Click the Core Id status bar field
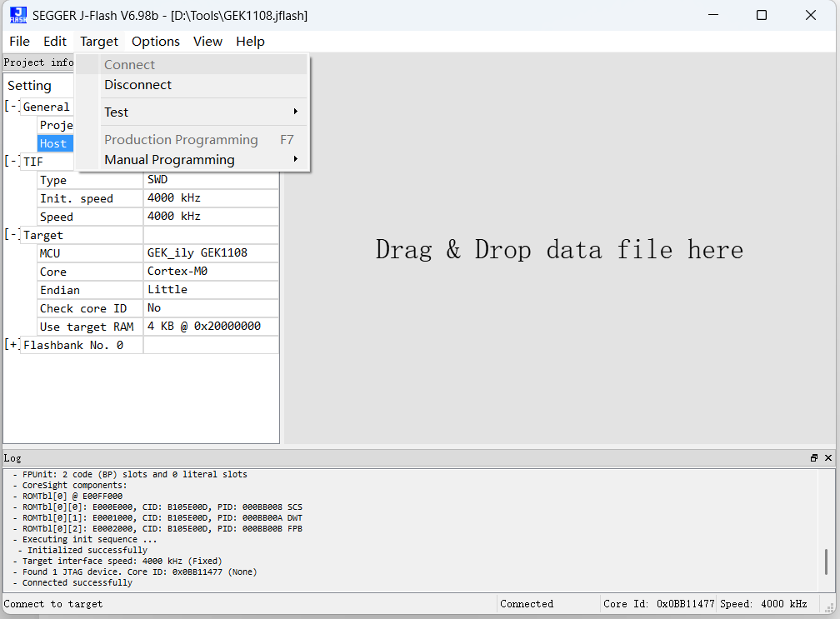The height and width of the screenshot is (619, 840). click(x=658, y=604)
